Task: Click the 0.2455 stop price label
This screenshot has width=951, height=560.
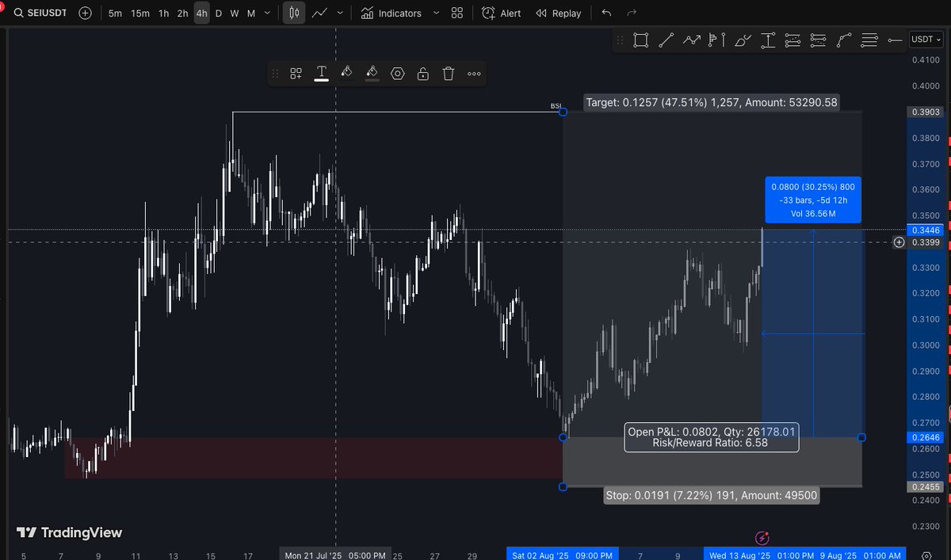Action: 924,488
